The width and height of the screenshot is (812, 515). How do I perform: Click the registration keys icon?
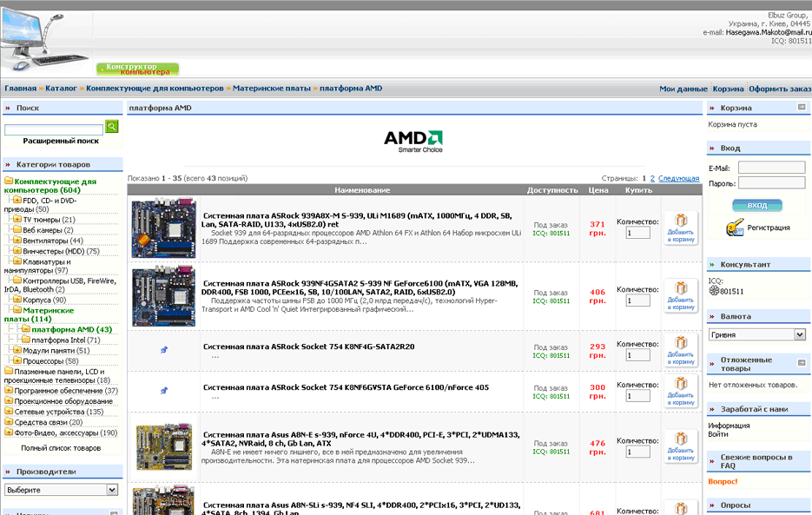pos(735,228)
